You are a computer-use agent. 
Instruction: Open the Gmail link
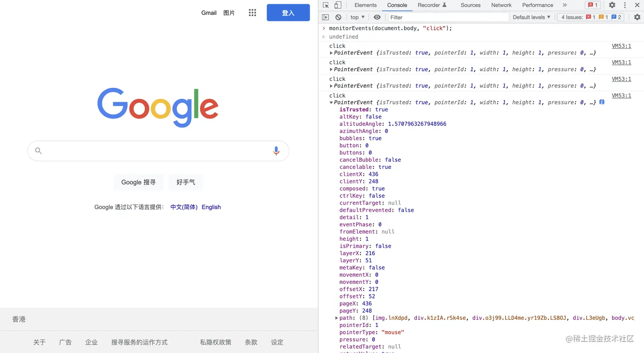coord(209,13)
